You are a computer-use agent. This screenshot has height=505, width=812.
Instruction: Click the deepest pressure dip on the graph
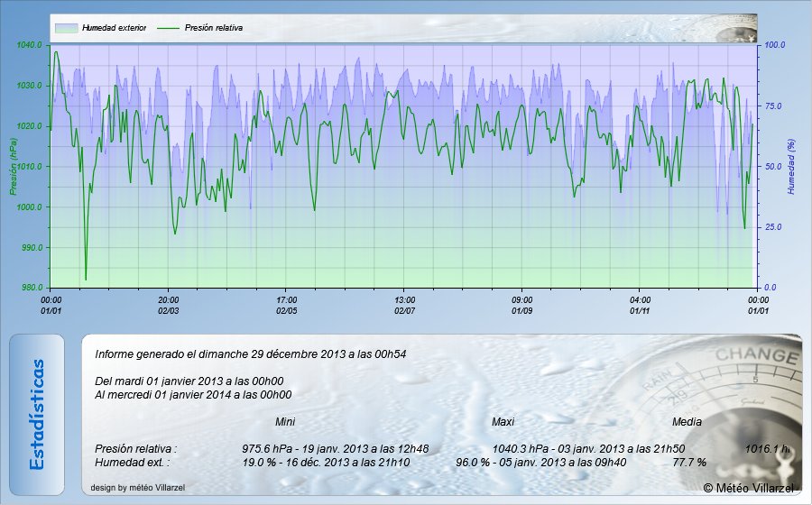pyautogui.click(x=86, y=278)
